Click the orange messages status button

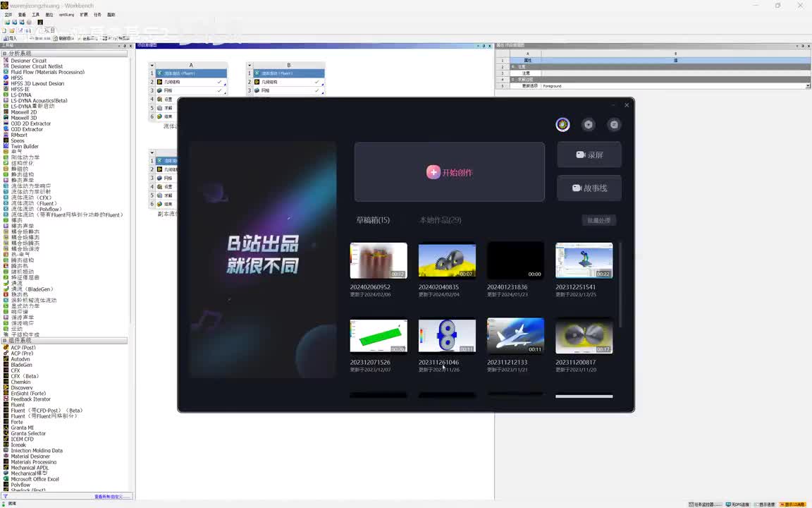pos(792,504)
